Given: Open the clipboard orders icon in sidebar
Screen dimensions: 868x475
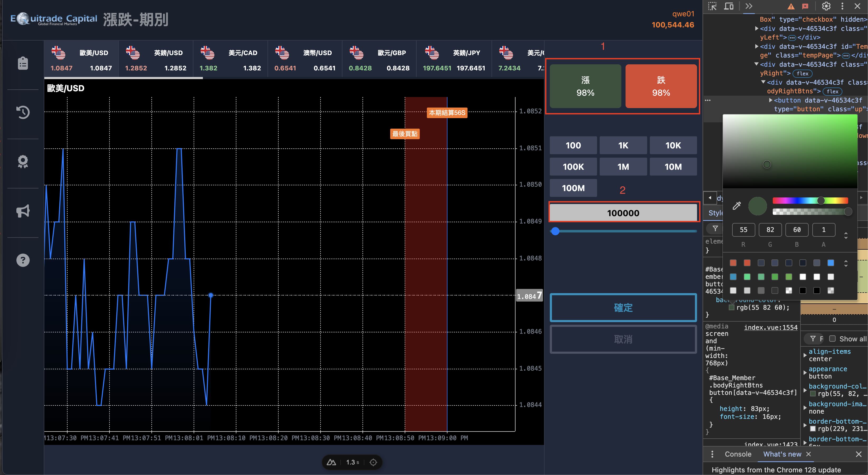Looking at the screenshot, I should click(x=23, y=63).
